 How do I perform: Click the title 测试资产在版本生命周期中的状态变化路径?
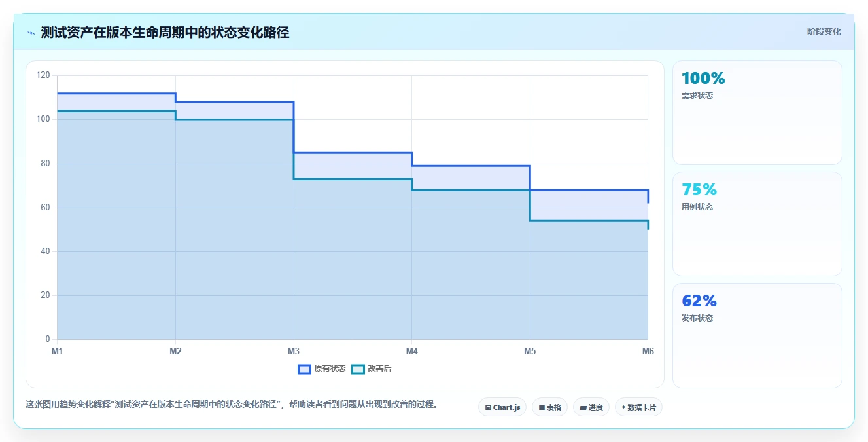click(165, 32)
